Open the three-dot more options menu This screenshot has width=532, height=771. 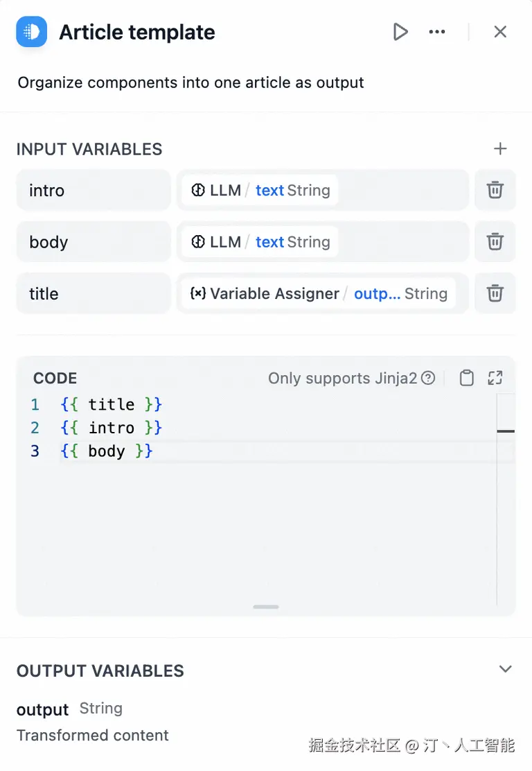click(x=437, y=32)
